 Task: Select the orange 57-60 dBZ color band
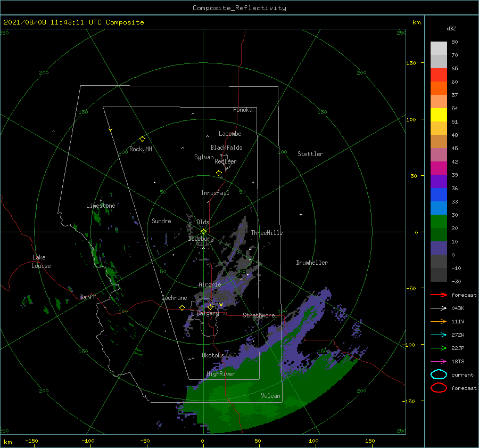(x=439, y=88)
